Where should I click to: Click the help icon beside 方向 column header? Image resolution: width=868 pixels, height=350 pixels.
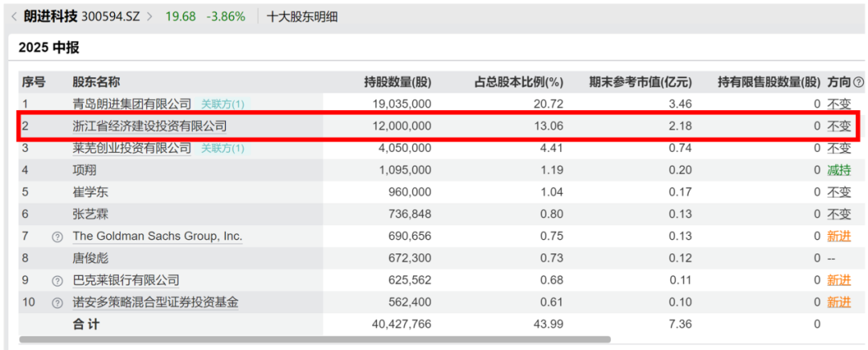(858, 82)
